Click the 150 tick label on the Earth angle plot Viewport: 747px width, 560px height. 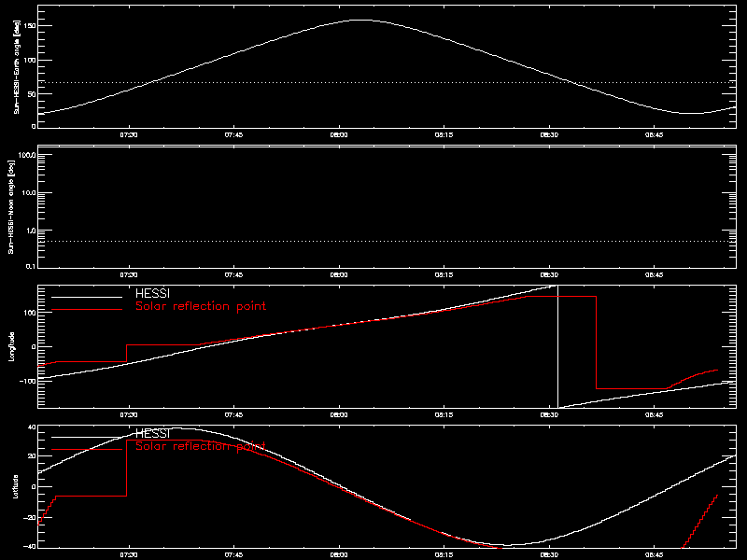point(31,25)
